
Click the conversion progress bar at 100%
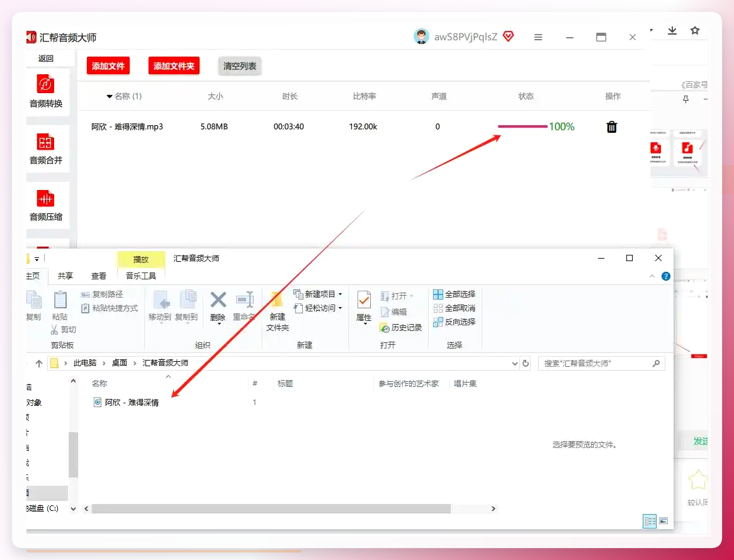[522, 126]
